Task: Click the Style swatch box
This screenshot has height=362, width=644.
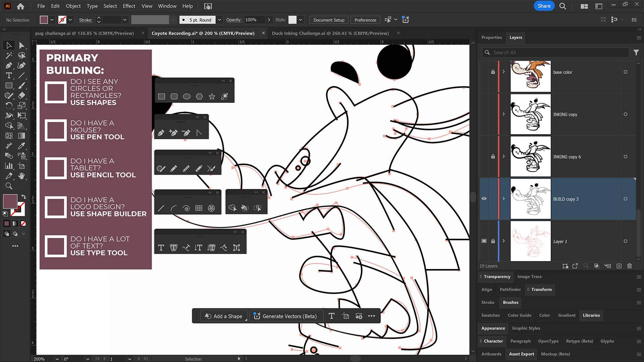Action: click(x=292, y=20)
